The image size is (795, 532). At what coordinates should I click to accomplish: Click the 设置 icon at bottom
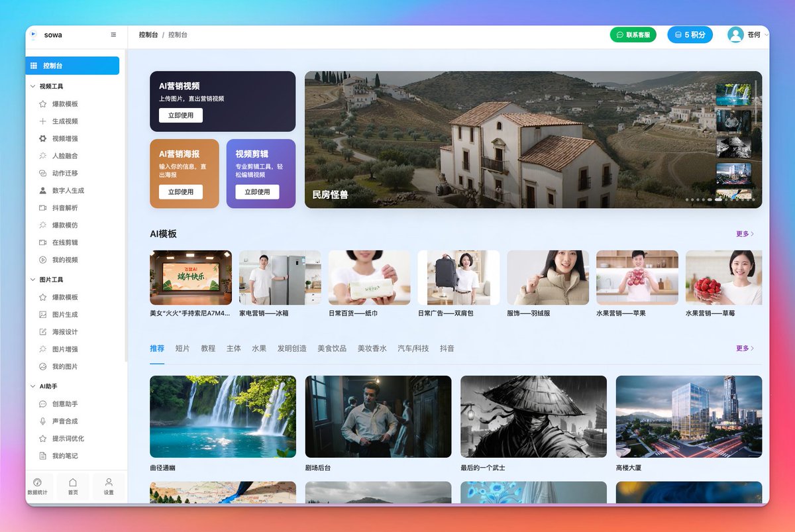(109, 487)
